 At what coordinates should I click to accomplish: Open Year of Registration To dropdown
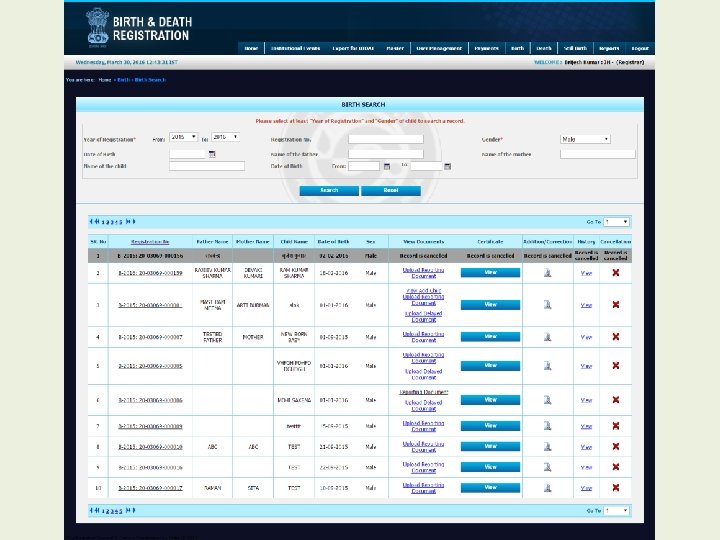click(x=225, y=137)
